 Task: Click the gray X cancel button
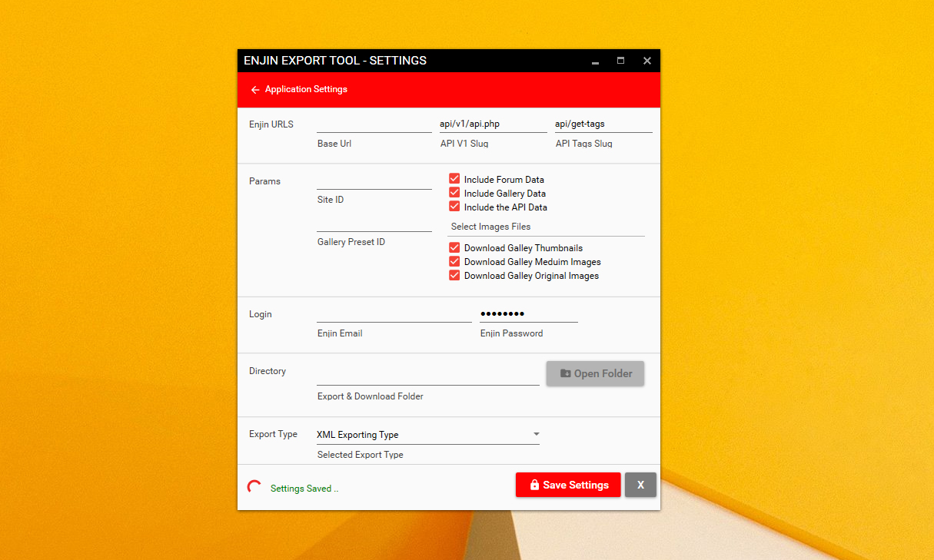(640, 485)
